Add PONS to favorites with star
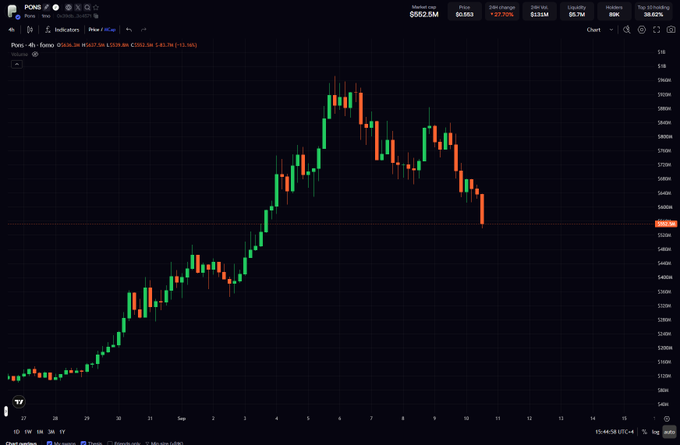 pyautogui.click(x=96, y=7)
